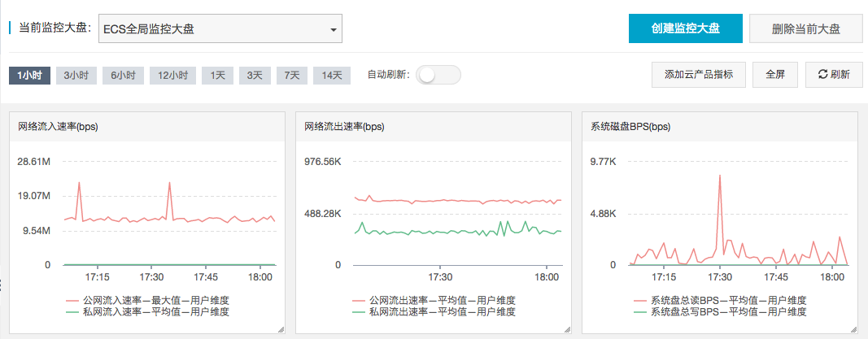The height and width of the screenshot is (339, 868).
Task: Select the 12小时 time range
Action: (x=172, y=76)
